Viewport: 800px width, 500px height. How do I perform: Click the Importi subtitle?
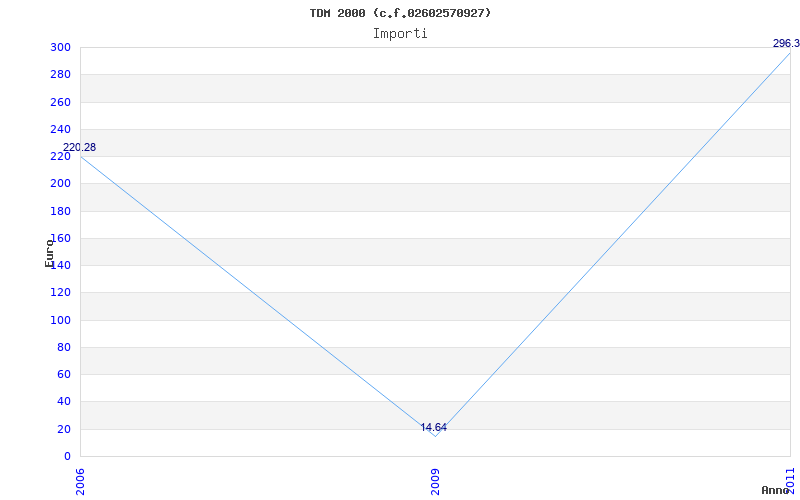click(400, 34)
